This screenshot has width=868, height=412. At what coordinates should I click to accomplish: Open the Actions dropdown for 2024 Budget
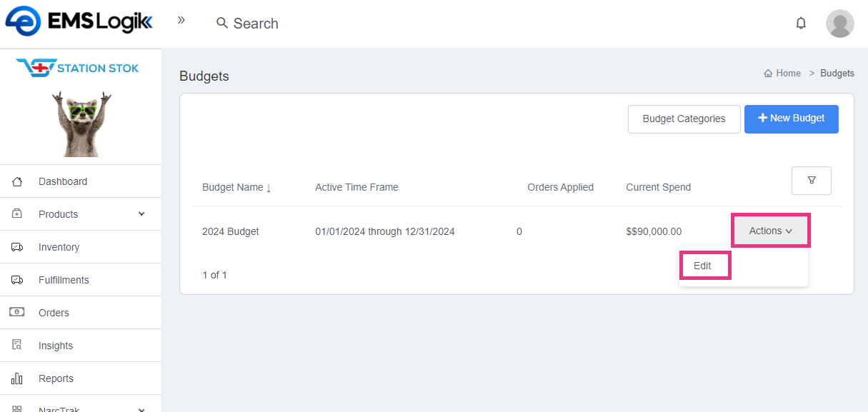point(770,231)
